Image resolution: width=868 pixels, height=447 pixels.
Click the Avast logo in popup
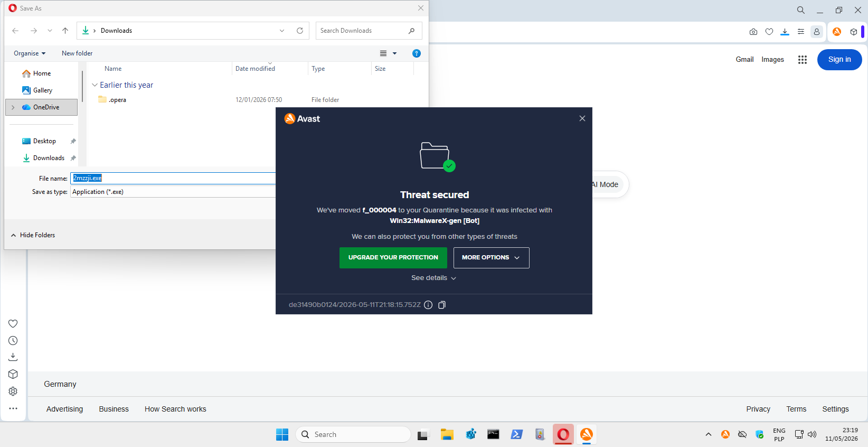coord(302,119)
